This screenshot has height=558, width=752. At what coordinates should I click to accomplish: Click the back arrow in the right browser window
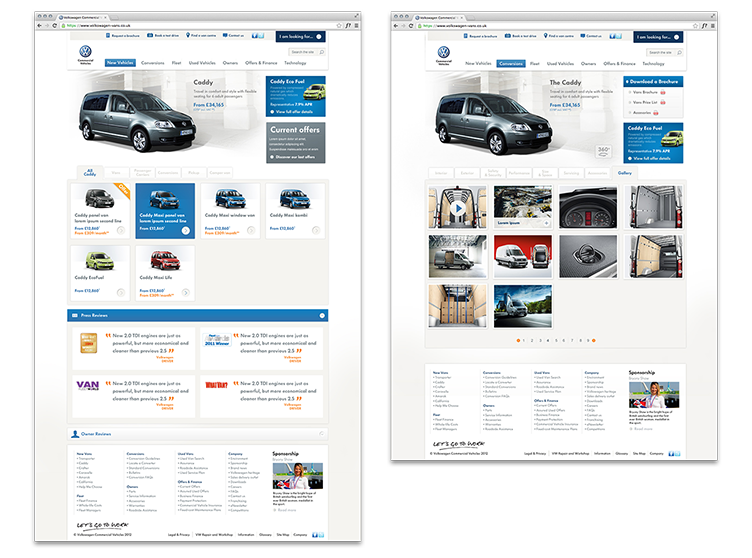[396, 25]
